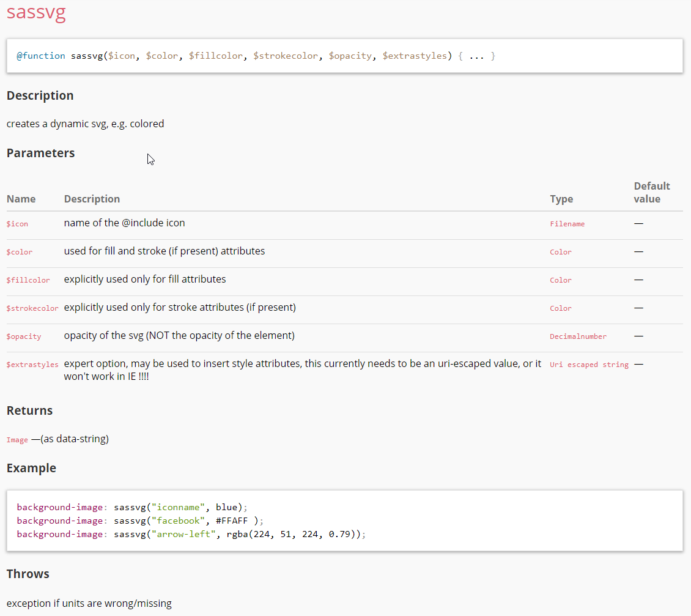Viewport: 691px width, 616px height.
Task: Click Color type in $strokecolor row
Action: point(561,309)
